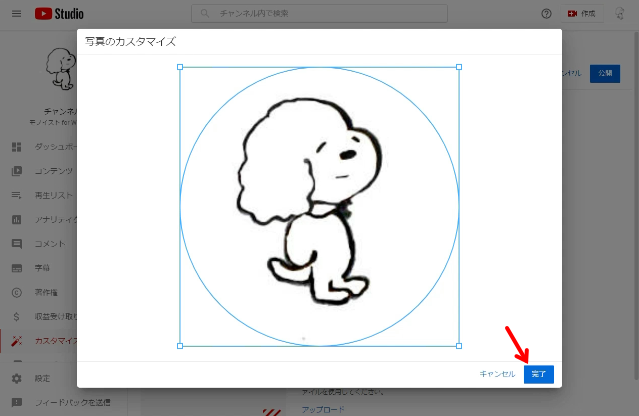Click the search magnifier icon
Image resolution: width=639 pixels, height=416 pixels.
coord(205,13)
